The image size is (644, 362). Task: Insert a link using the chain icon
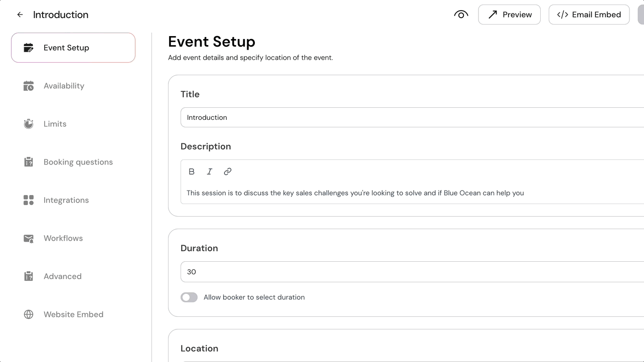point(227,171)
